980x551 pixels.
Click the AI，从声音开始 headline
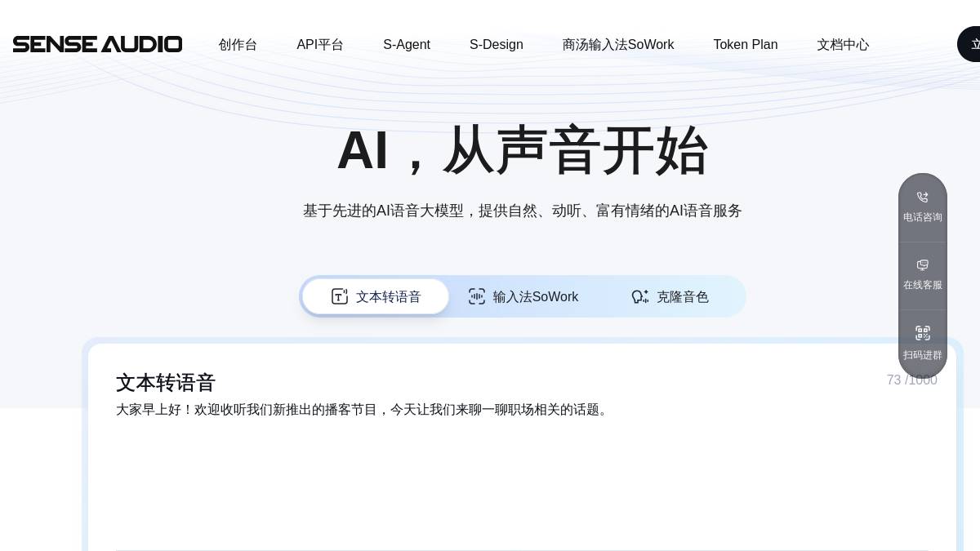(523, 150)
